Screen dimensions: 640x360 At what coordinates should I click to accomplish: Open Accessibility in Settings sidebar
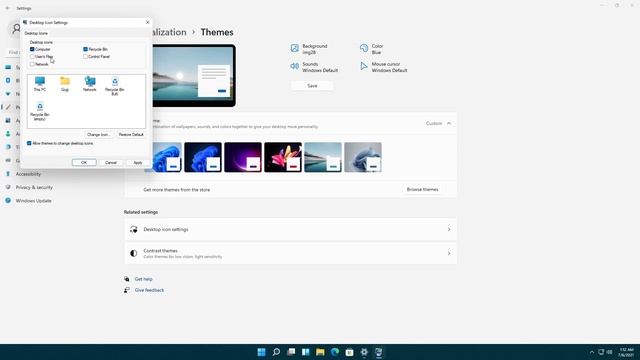28,174
